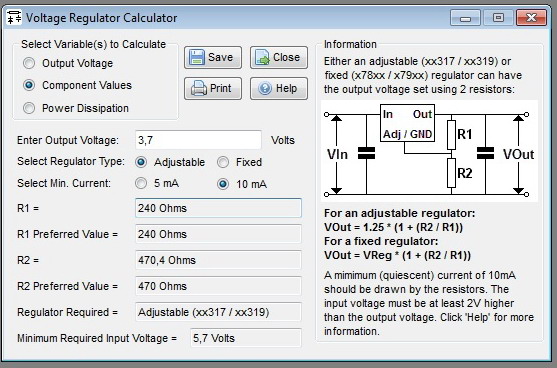
Task: Click the 'For an adjustable regulator:' heading
Action: click(x=399, y=213)
